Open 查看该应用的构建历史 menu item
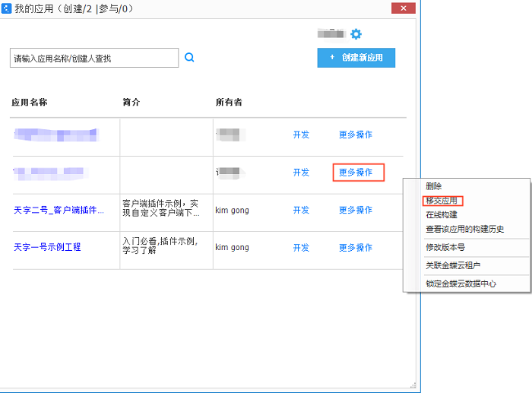This screenshot has height=393, width=532. 464,229
